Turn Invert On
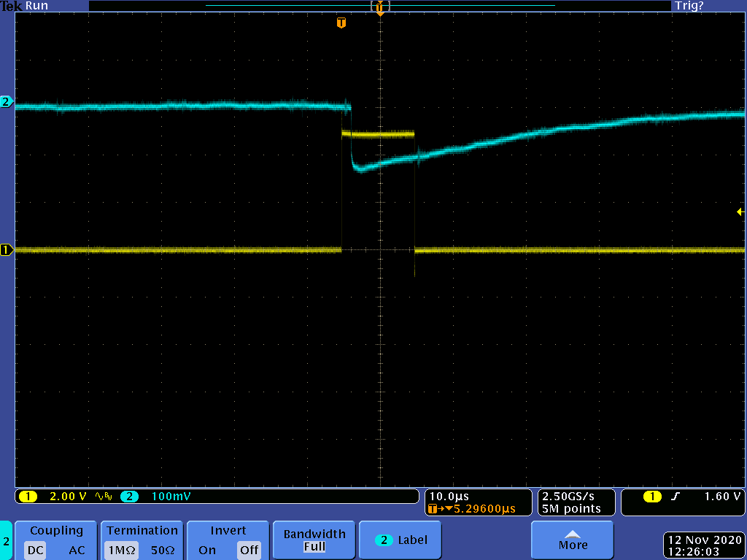747x560 pixels. (207, 550)
